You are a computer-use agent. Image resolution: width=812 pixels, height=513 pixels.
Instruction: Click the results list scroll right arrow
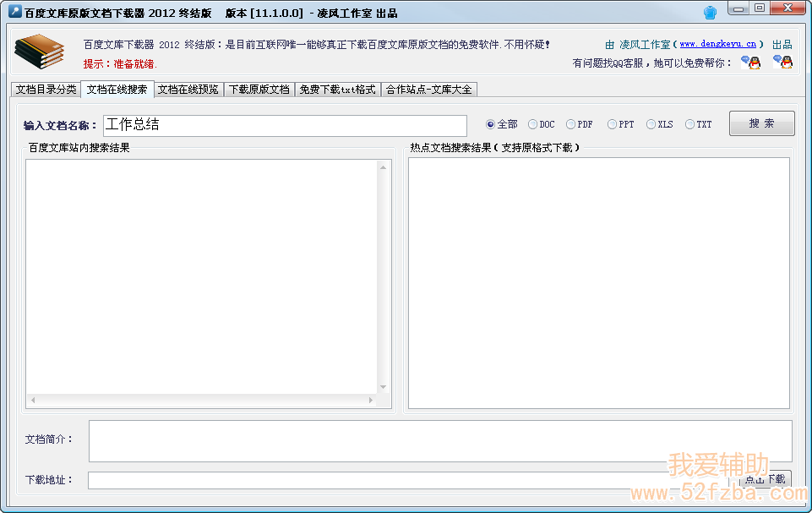[371, 400]
